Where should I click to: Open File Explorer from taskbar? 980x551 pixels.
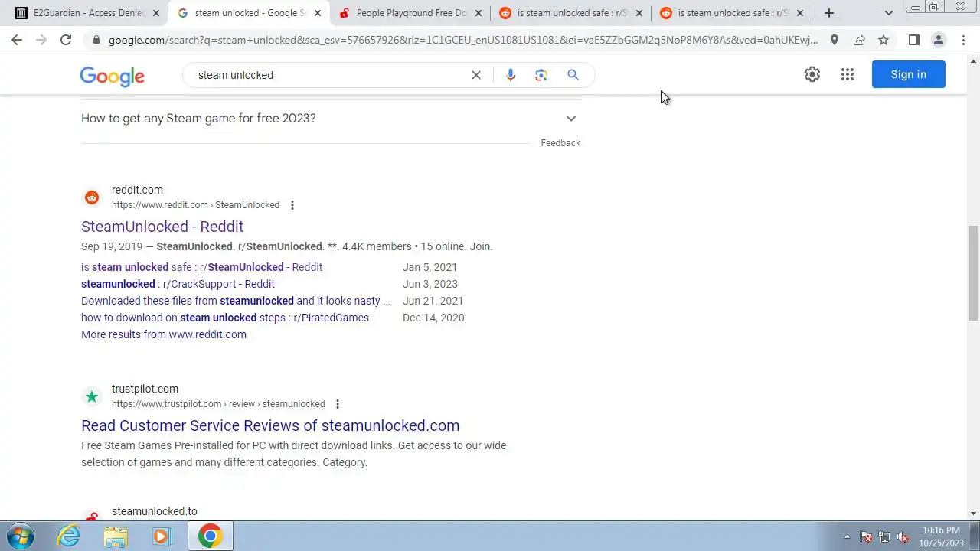coord(115,536)
